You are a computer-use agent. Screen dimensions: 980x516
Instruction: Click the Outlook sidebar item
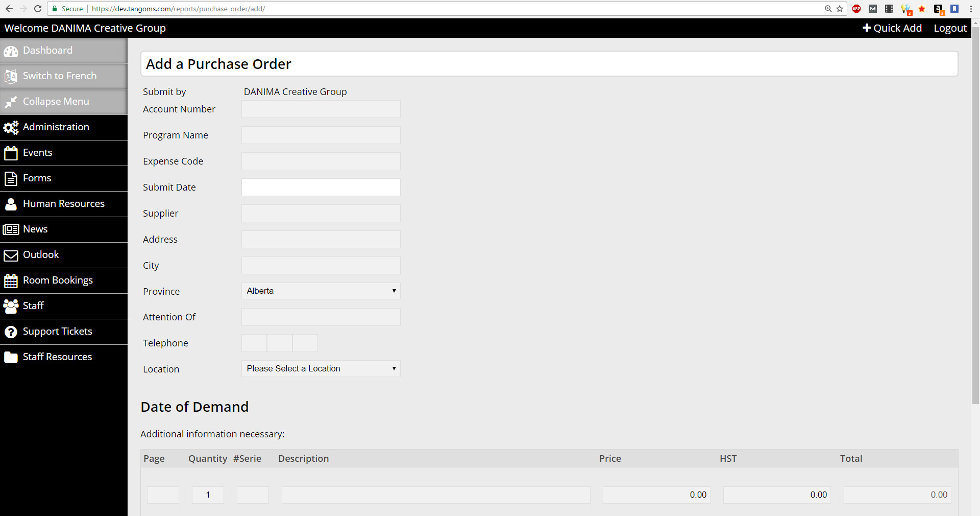pyautogui.click(x=64, y=255)
